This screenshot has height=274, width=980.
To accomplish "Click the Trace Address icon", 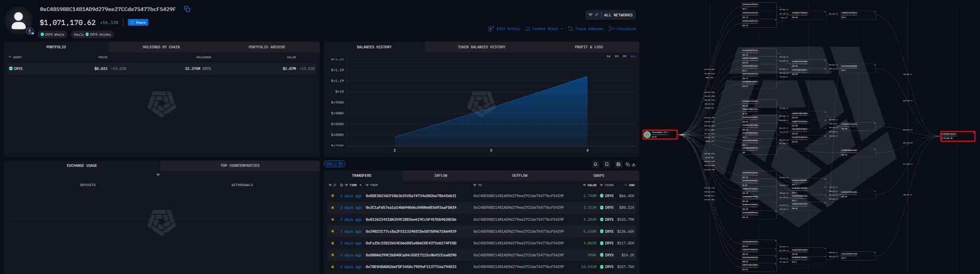I will coord(570,29).
